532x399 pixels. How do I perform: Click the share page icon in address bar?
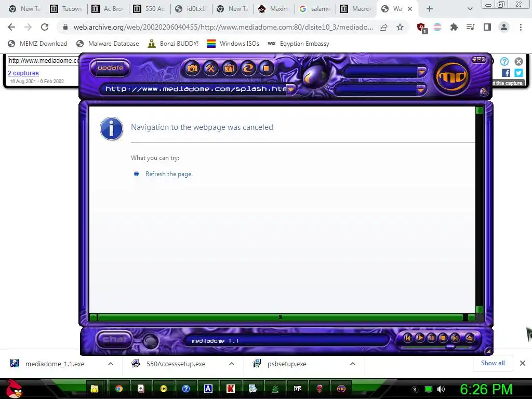pyautogui.click(x=384, y=27)
